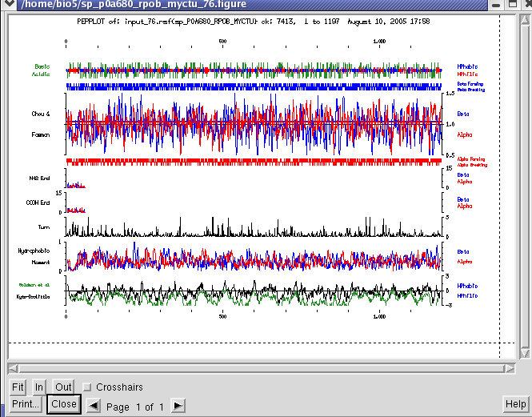Screen dimensions: 532x417
Task: Click the vertical scrollbar's down arrow
Action: coord(526,354)
